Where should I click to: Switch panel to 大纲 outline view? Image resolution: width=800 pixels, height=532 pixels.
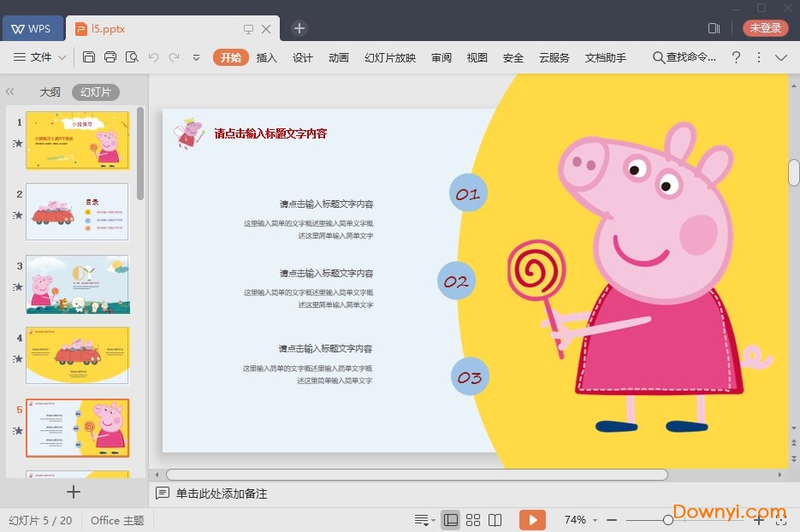click(50, 92)
